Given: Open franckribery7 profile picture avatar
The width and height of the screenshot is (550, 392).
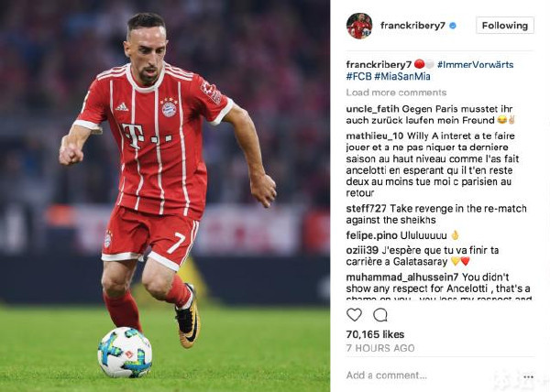Looking at the screenshot, I should 359,26.
